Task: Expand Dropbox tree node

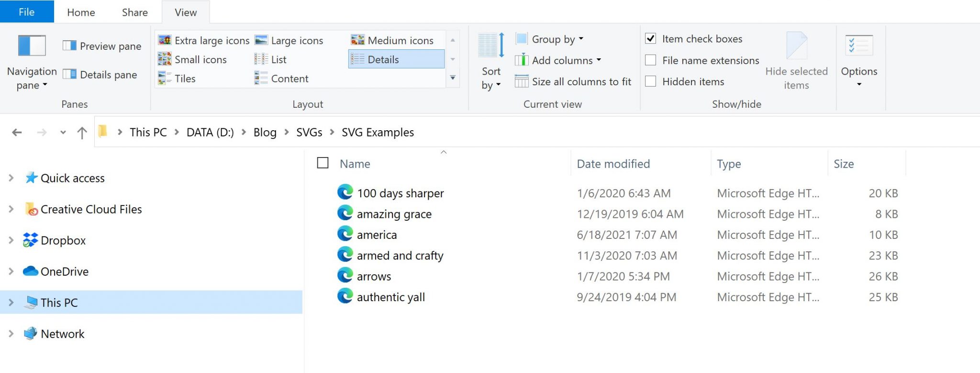Action: (x=11, y=240)
